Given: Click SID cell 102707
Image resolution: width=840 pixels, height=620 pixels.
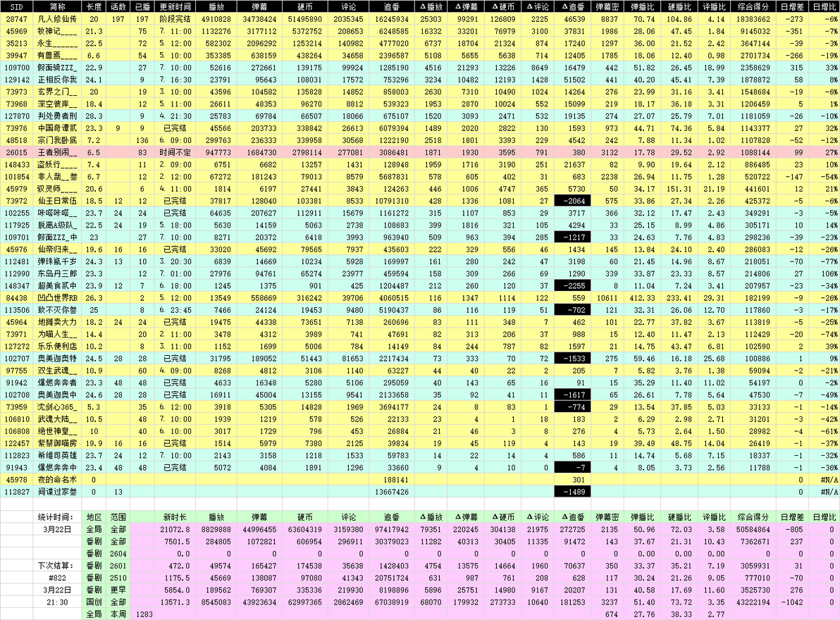Looking at the screenshot, I should 17,359.
